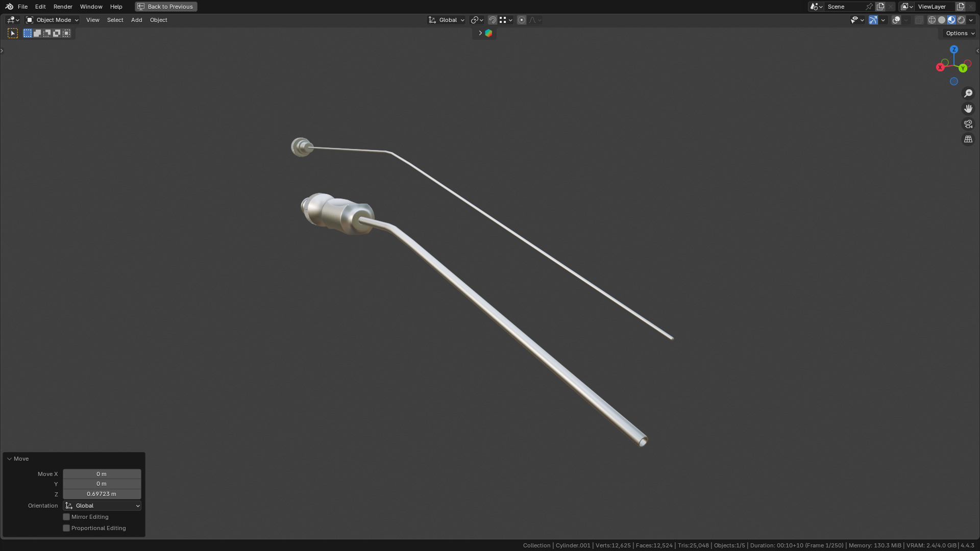This screenshot has height=551, width=980.
Task: Open the snapping options dropdown
Action: tap(506, 20)
